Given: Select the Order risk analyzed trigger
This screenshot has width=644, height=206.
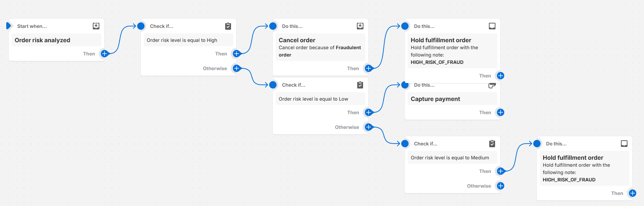Looking at the screenshot, I should 43,40.
